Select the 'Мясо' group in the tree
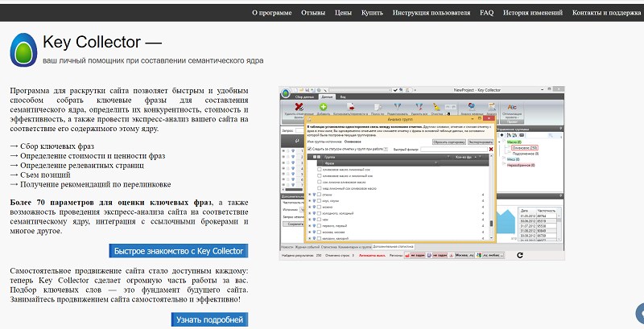644x329 pixels. click(x=514, y=159)
